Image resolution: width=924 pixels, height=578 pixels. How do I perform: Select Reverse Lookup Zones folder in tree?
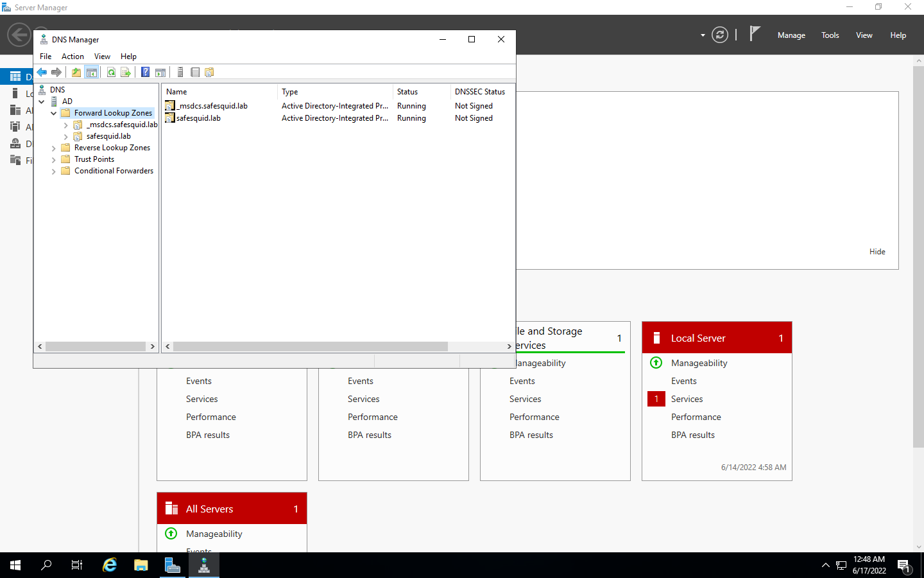[112, 148]
